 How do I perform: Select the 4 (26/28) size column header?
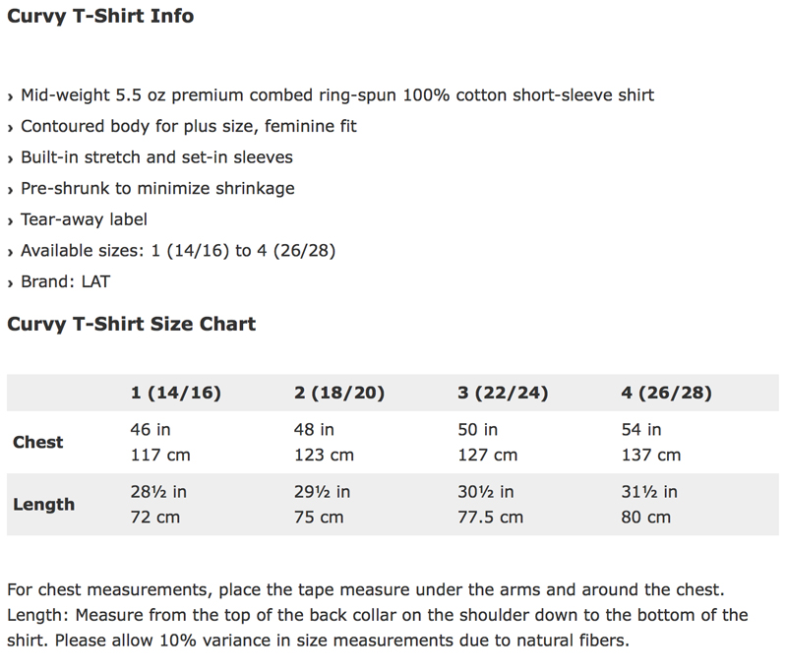(666, 394)
